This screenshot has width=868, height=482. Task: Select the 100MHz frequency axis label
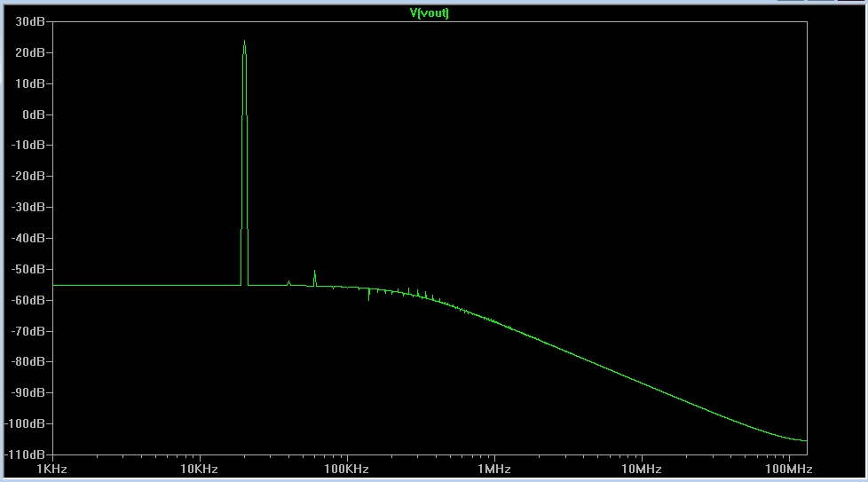click(x=789, y=470)
